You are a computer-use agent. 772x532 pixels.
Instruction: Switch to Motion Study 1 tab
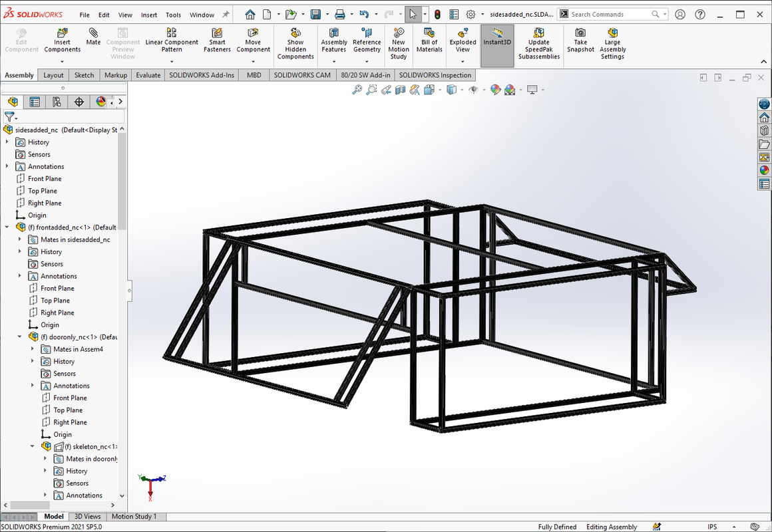click(134, 516)
